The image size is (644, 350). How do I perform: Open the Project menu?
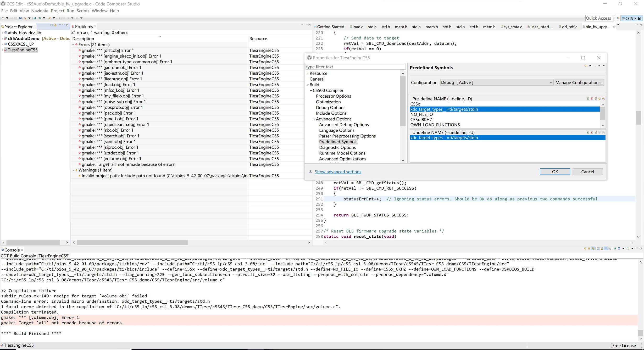[57, 11]
